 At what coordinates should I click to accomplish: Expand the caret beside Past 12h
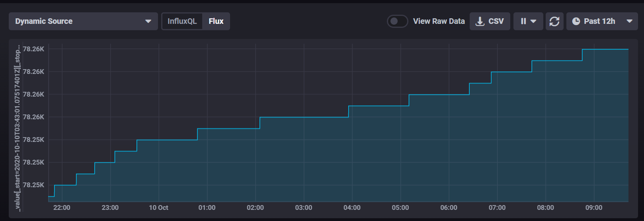coord(629,21)
